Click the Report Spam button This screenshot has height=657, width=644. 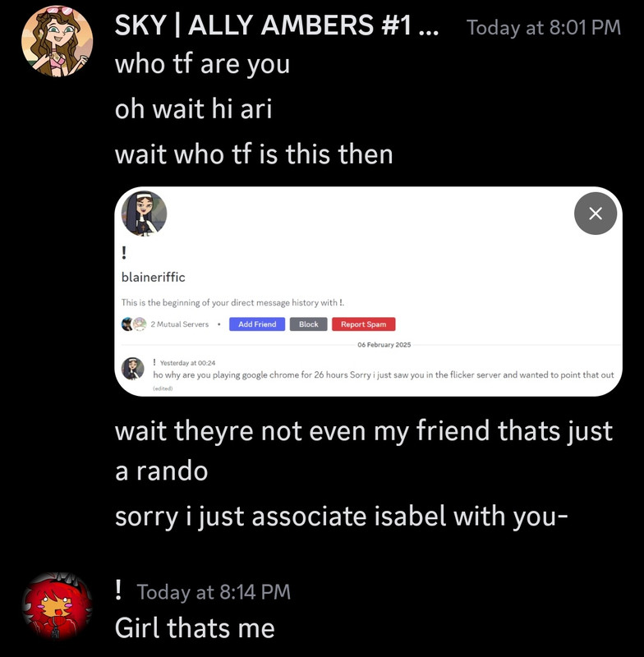pyautogui.click(x=363, y=324)
